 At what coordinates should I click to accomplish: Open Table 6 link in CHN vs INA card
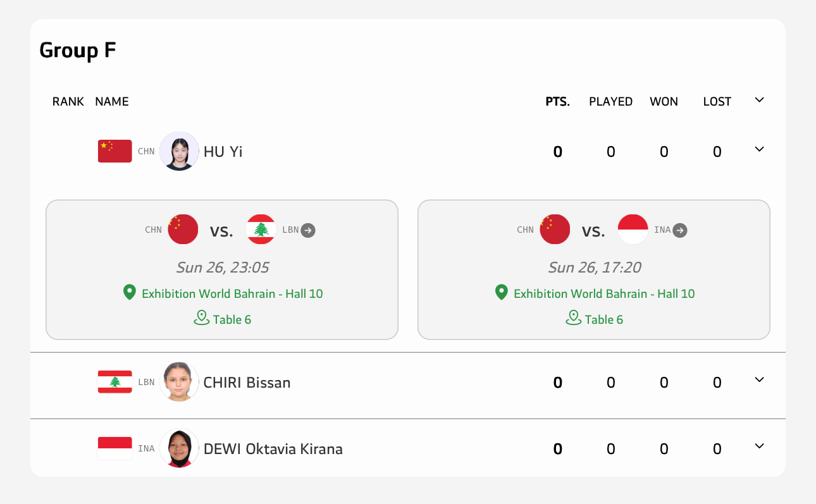(604, 319)
